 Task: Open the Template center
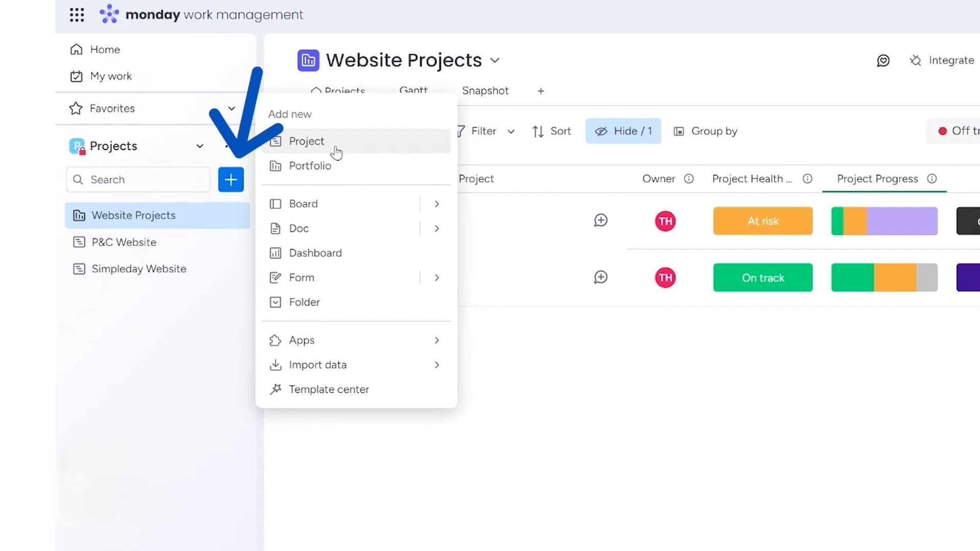330,389
